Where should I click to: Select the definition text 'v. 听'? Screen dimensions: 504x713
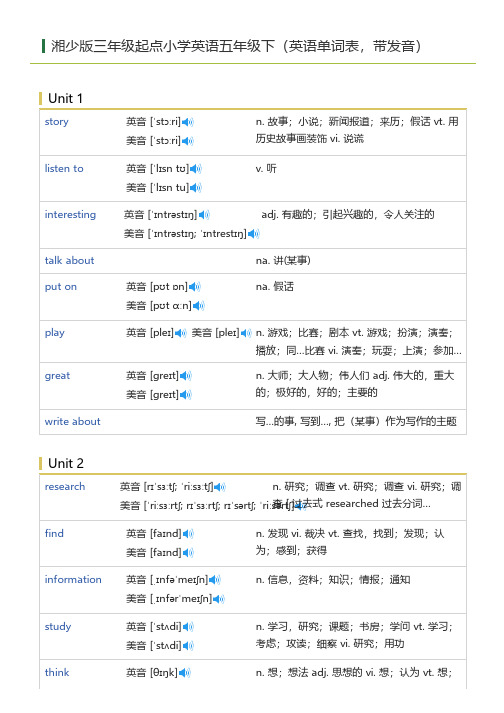click(266, 169)
